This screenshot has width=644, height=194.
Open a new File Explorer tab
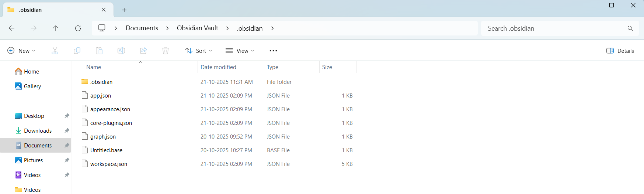(x=124, y=10)
